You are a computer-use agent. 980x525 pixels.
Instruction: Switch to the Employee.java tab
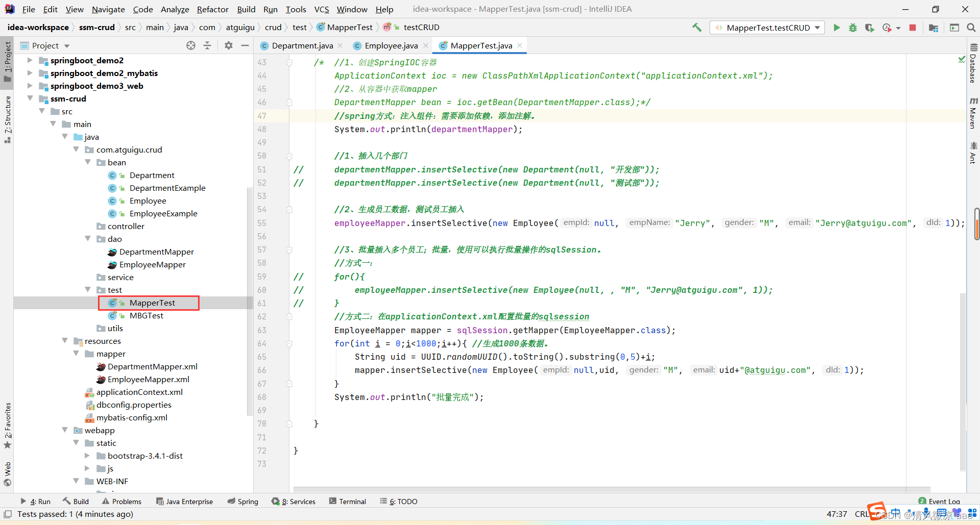(390, 45)
